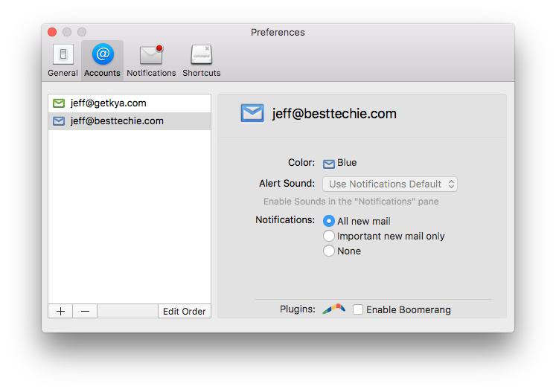Tick the Enable Boomerang checkbox
556x392 pixels.
[x=358, y=309]
